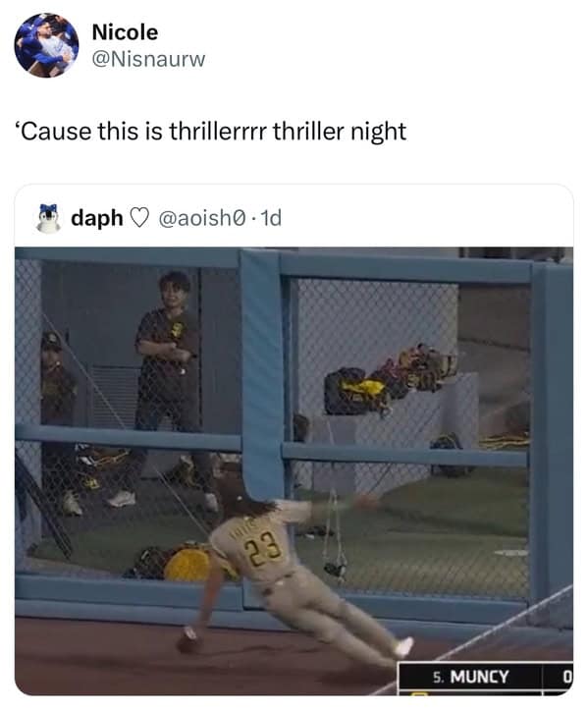Open the @Nisnaurw handle link
Image resolution: width=588 pixels, height=712 pixels.
click(x=148, y=59)
